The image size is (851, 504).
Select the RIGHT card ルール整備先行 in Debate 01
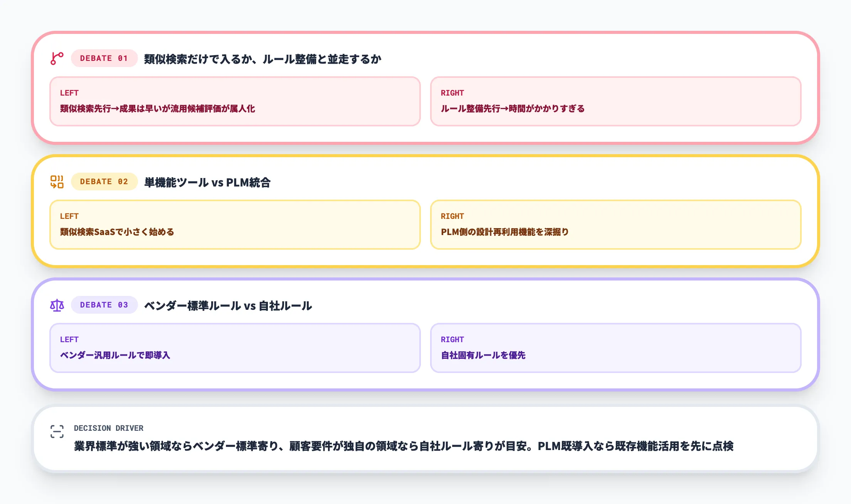617,101
